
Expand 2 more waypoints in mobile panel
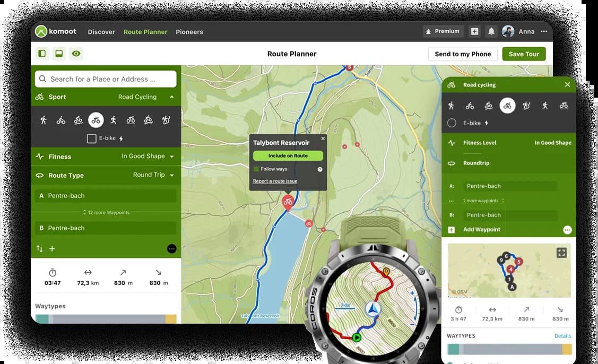coord(483,201)
